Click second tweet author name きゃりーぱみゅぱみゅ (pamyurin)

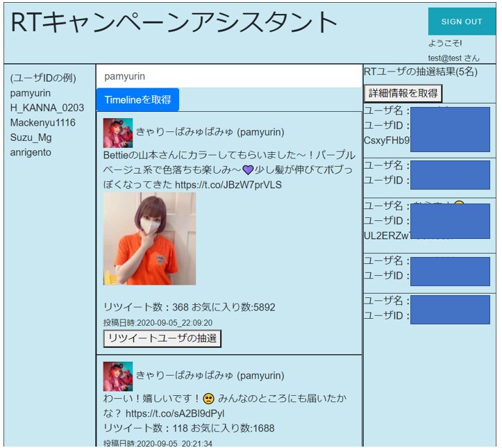click(210, 375)
